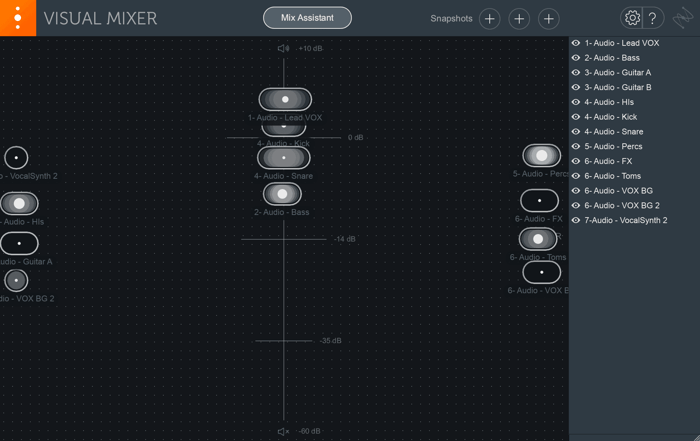Hide the 1- Audio - Lead VOX track
Viewport: 700px width, 441px height.
576,43
